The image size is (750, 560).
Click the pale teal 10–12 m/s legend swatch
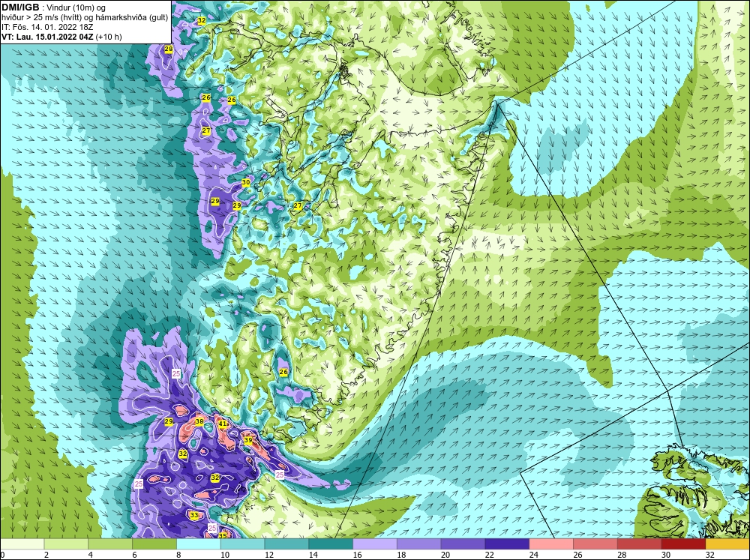[x=242, y=544]
